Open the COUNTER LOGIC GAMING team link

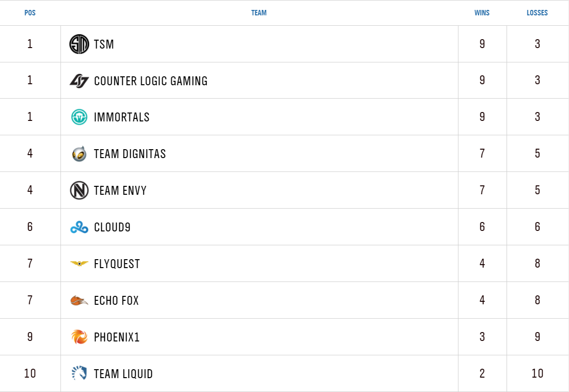(x=151, y=81)
